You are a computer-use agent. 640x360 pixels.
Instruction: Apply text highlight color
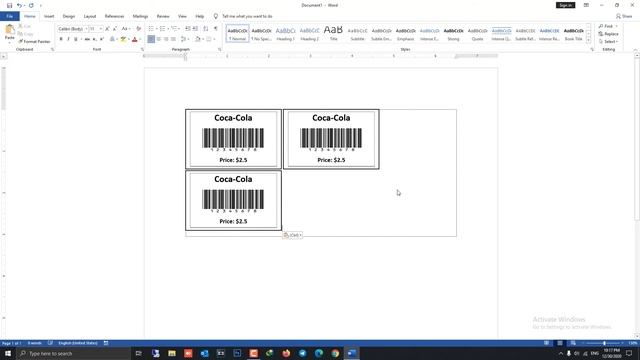pos(123,39)
